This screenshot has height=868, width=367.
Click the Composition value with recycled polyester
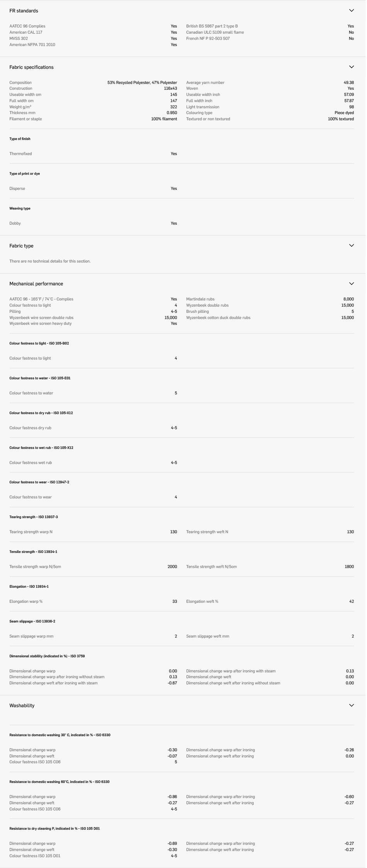click(142, 82)
